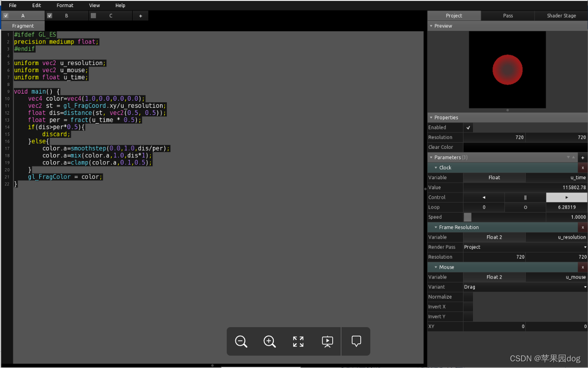Select the zoom in icon below the editor

[x=270, y=341]
